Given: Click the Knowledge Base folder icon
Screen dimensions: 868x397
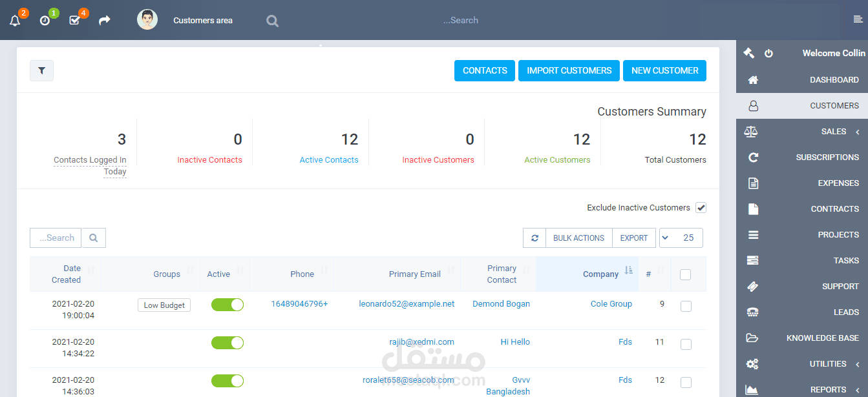Looking at the screenshot, I should tap(752, 338).
